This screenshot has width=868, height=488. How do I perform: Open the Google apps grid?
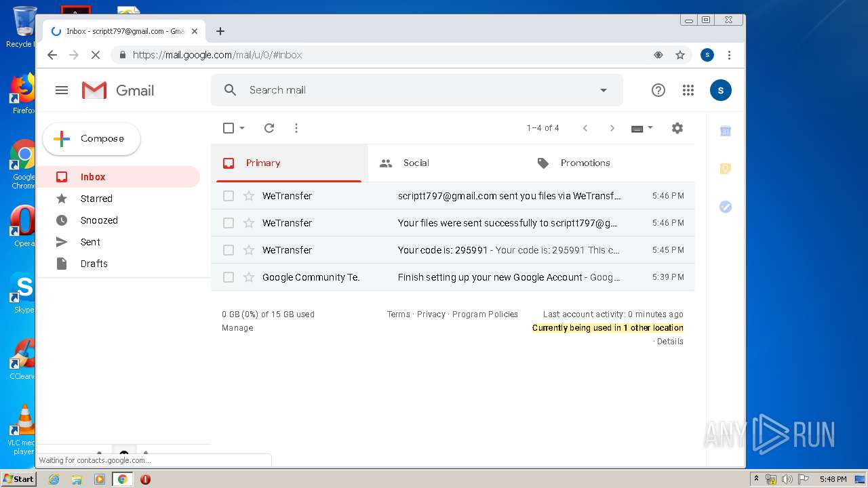click(x=688, y=90)
